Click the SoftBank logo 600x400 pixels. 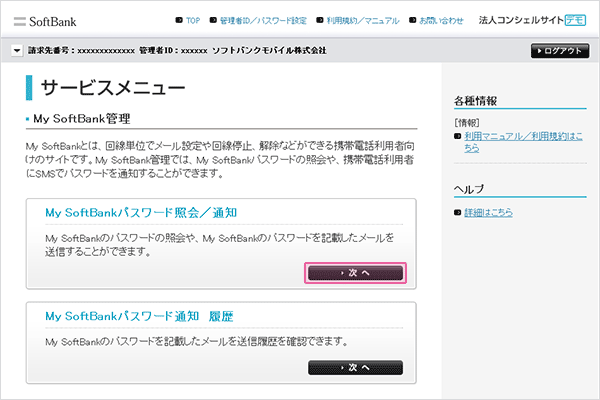coord(45,21)
